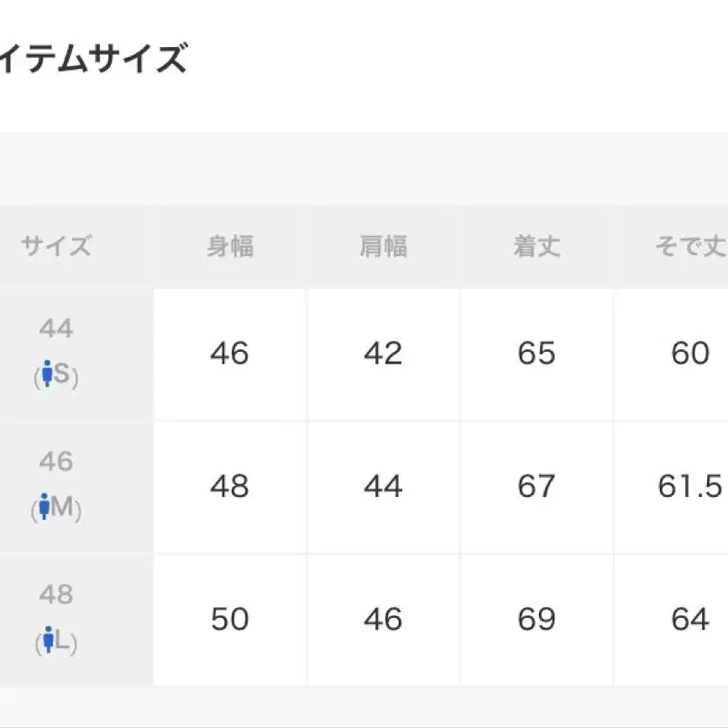Click the 着丈 value 65 cell
This screenshot has height=728, width=728.
pyautogui.click(x=537, y=354)
